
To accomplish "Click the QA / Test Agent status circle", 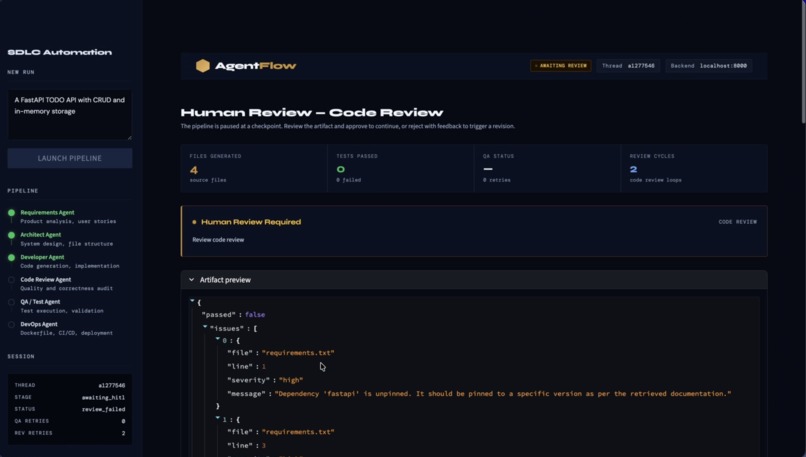I will (x=11, y=302).
